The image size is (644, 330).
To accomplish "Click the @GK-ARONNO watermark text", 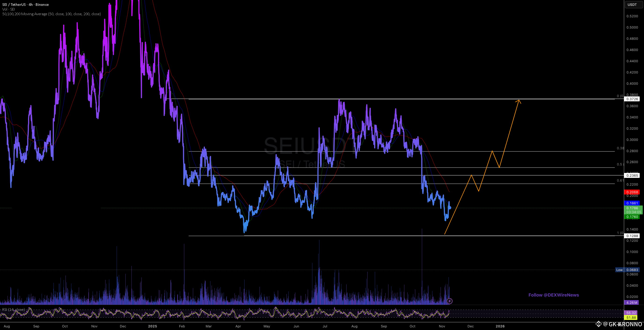I will [x=622, y=324].
